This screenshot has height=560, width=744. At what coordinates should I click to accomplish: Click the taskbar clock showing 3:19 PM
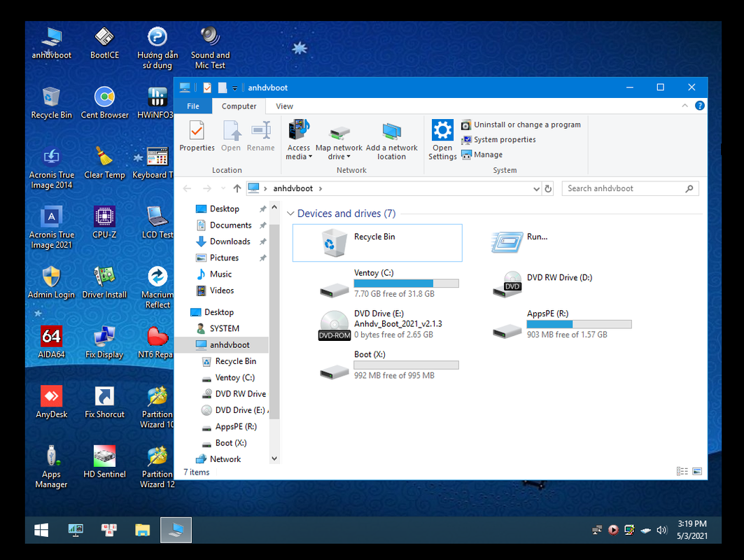[692, 530]
